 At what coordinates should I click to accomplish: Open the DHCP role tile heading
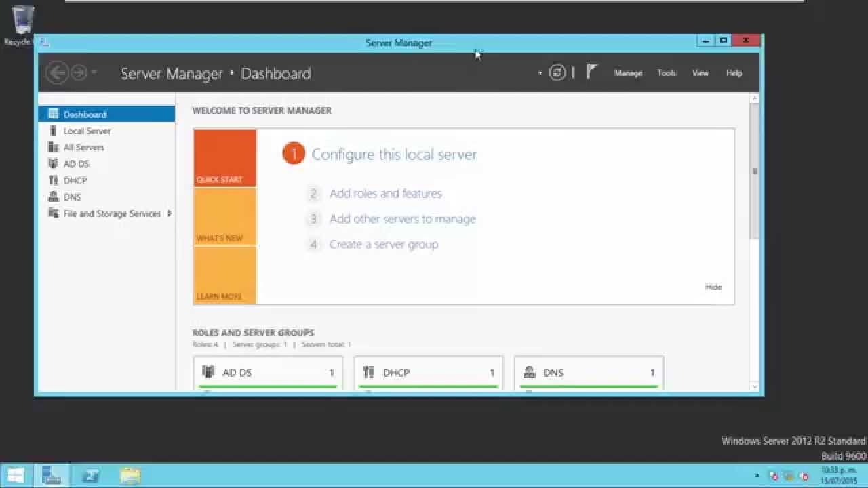point(396,373)
